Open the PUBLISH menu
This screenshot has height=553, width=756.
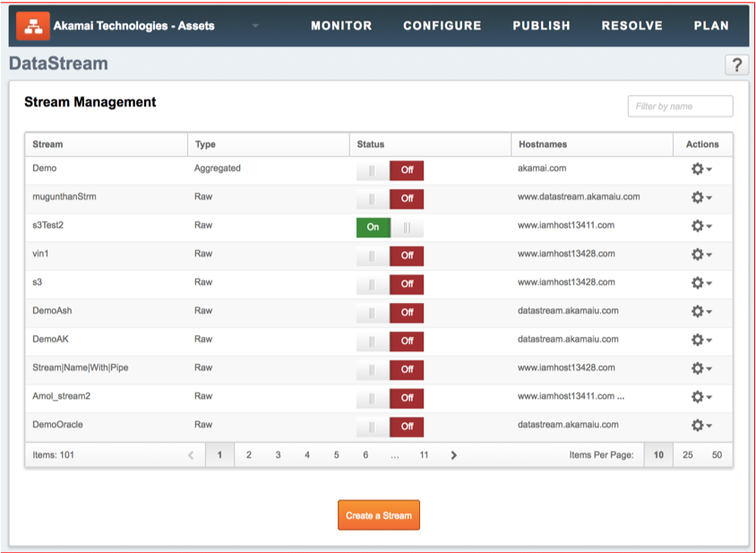(541, 26)
